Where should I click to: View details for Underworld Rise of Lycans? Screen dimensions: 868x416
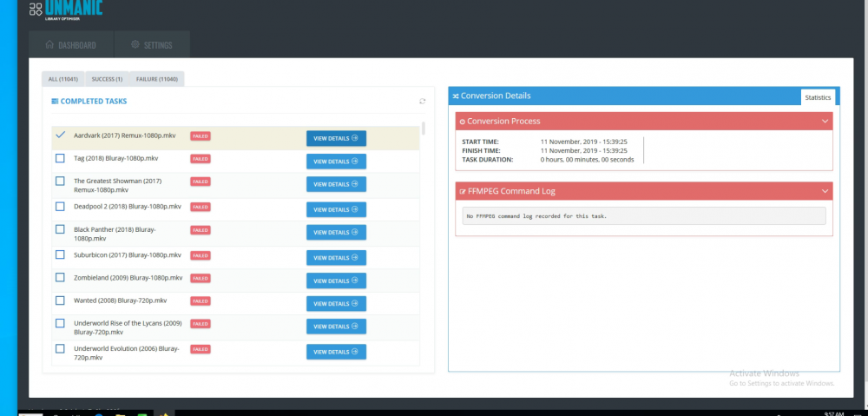pyautogui.click(x=336, y=327)
